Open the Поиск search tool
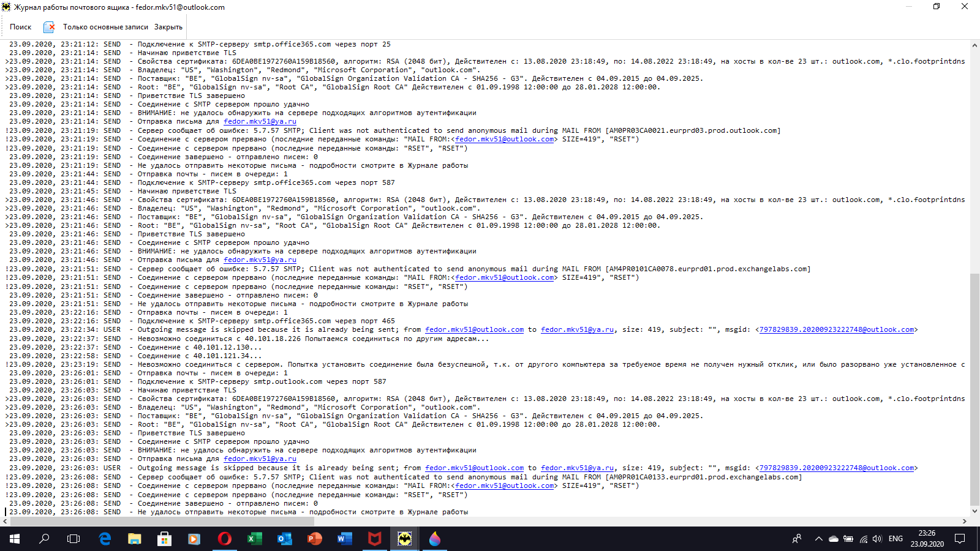This screenshot has width=980, height=551. pos(20,27)
